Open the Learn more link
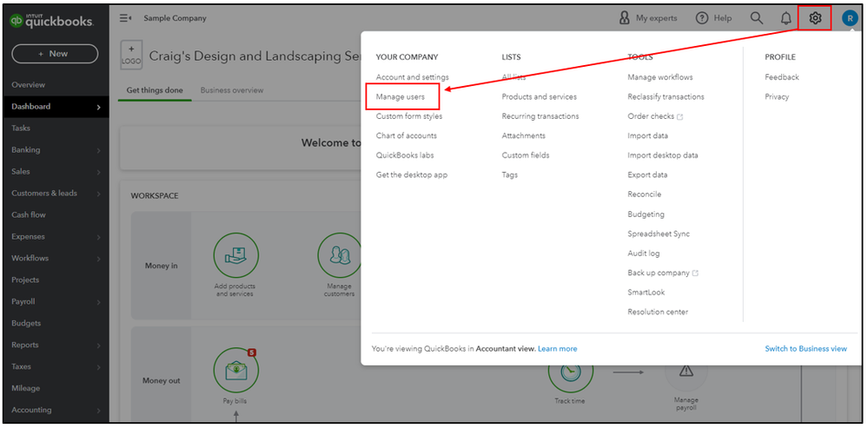Screen dimensions: 868x428 pyautogui.click(x=558, y=348)
